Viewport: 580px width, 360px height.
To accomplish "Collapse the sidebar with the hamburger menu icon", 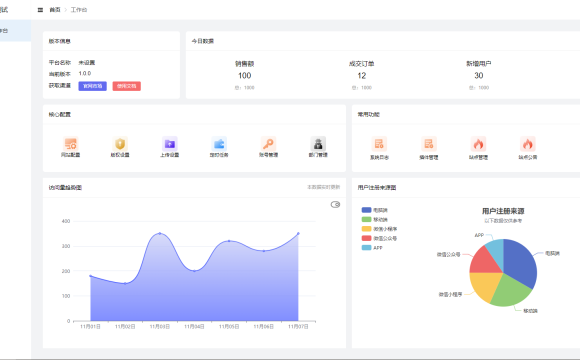I will (40, 10).
